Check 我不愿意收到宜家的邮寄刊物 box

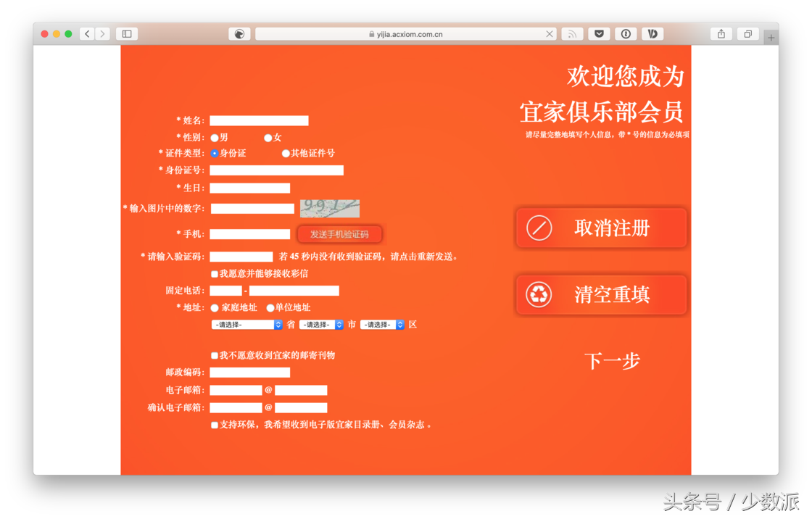[x=215, y=355]
